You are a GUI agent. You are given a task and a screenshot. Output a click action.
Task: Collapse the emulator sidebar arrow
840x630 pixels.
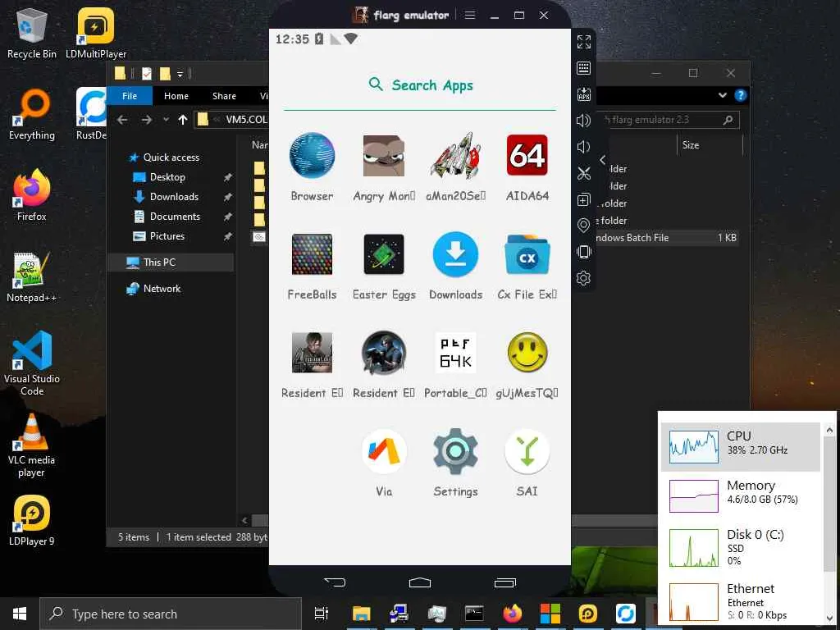(603, 160)
